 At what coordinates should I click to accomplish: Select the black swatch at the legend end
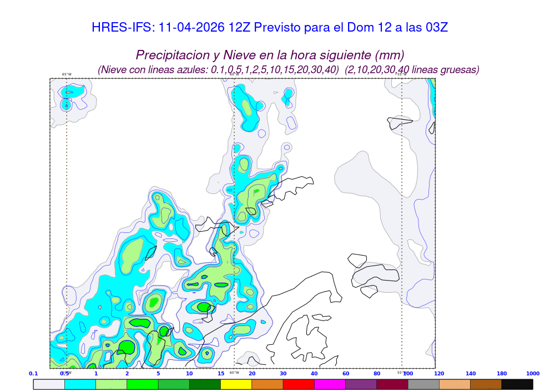(517, 384)
